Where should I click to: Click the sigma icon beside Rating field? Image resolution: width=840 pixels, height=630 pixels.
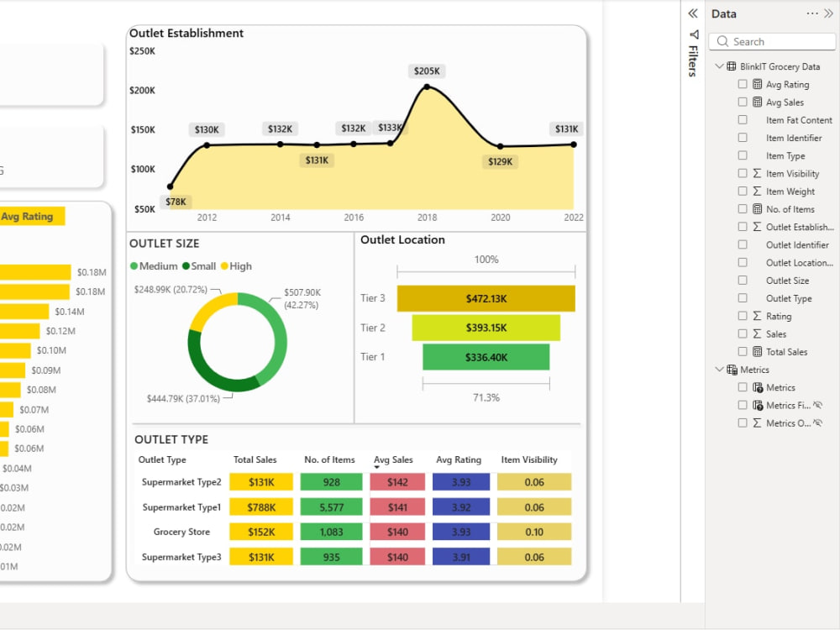point(757,316)
